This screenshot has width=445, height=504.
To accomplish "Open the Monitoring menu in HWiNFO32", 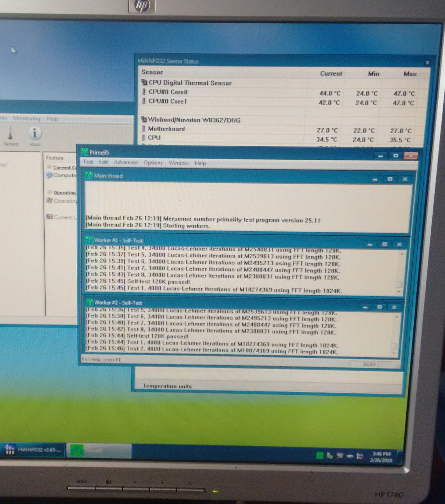I will [x=27, y=118].
